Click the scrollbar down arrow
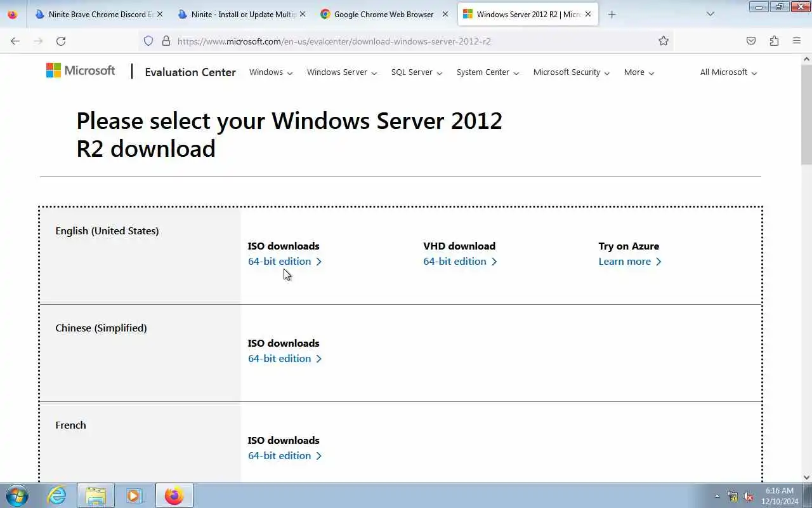This screenshot has width=812, height=508. [x=806, y=478]
